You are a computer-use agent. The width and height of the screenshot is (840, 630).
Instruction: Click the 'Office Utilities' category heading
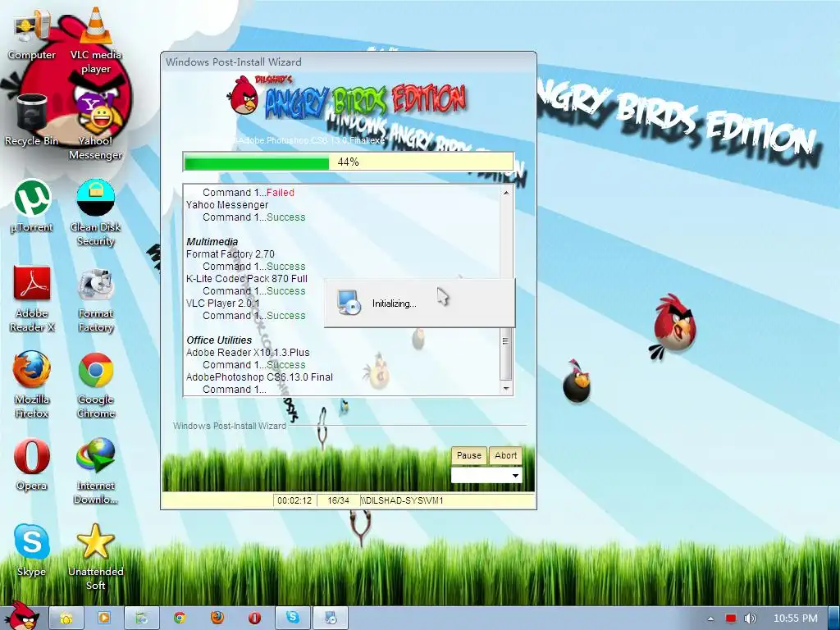point(219,340)
